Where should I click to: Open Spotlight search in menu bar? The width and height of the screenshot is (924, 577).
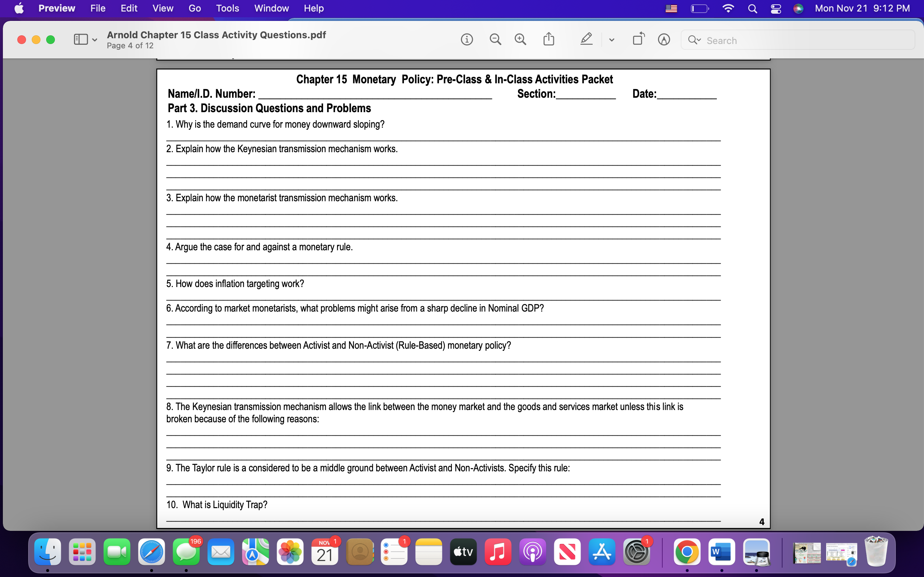tap(752, 8)
